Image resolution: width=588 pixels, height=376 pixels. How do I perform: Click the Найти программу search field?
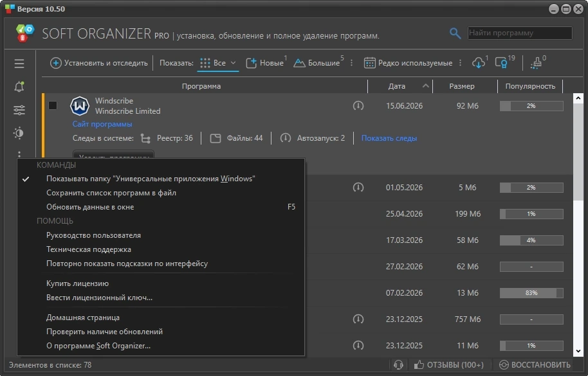pos(520,33)
